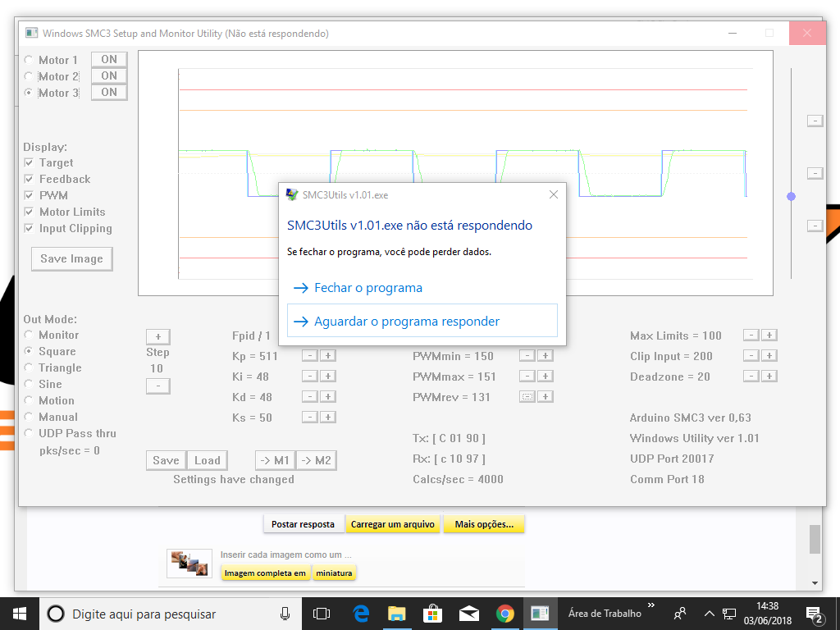This screenshot has width=840, height=630.
Task: Close the SMC3Utils not responding dialog
Action: (554, 194)
